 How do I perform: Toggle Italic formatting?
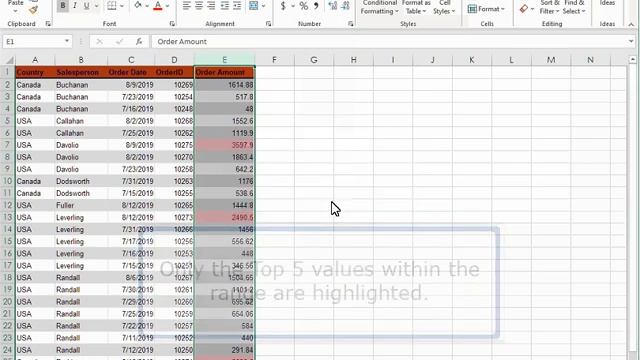(x=75, y=6)
